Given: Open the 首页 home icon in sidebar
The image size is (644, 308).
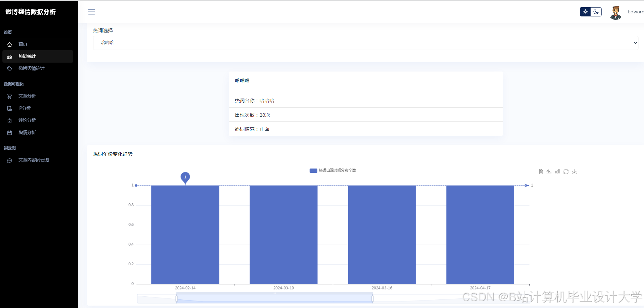Looking at the screenshot, I should tap(10, 44).
